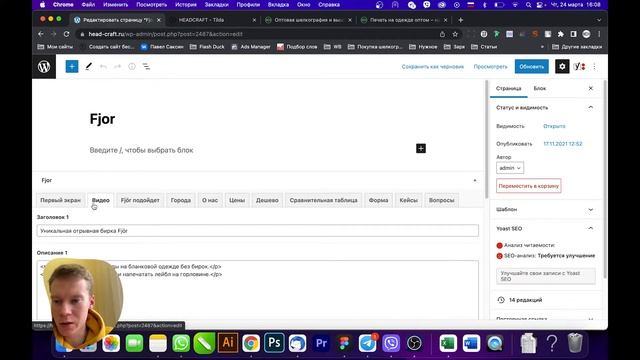Click the black inline add block button
Image resolution: width=640 pixels, height=360 pixels.
pos(421,149)
